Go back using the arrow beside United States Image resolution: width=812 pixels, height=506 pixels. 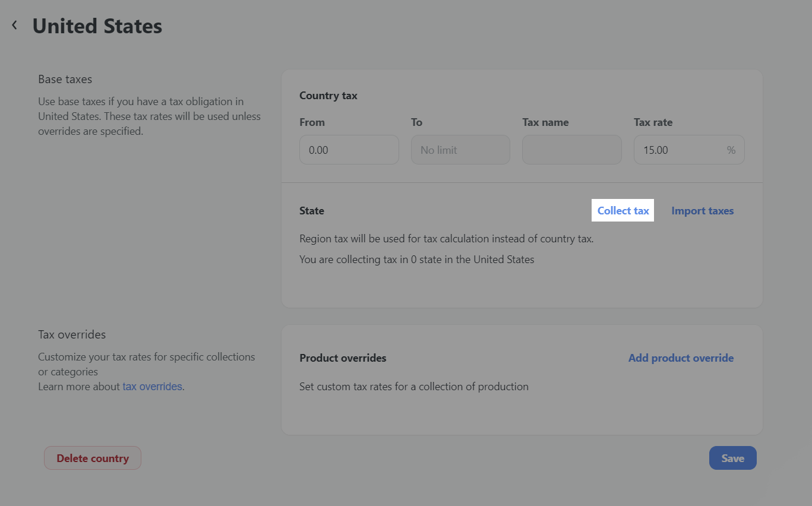click(x=15, y=26)
